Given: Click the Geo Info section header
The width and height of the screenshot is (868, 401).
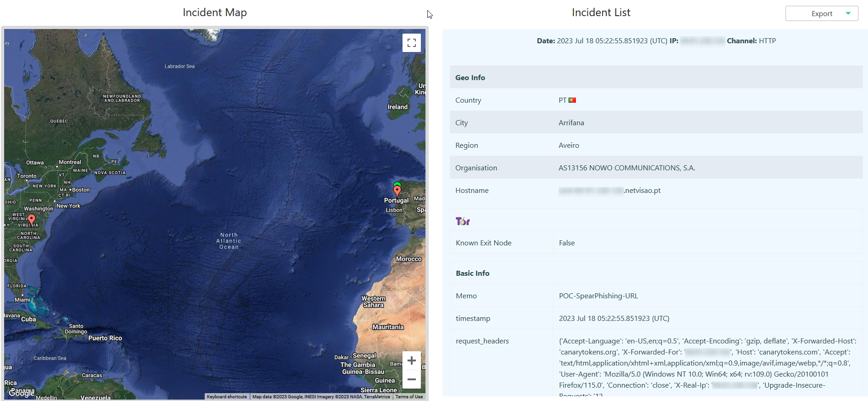Looking at the screenshot, I should [656, 77].
